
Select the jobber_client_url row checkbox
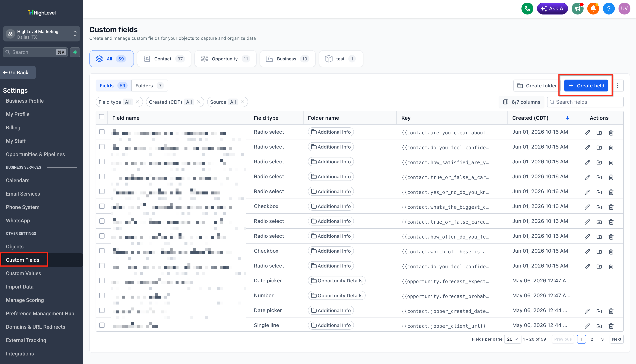pyautogui.click(x=102, y=325)
